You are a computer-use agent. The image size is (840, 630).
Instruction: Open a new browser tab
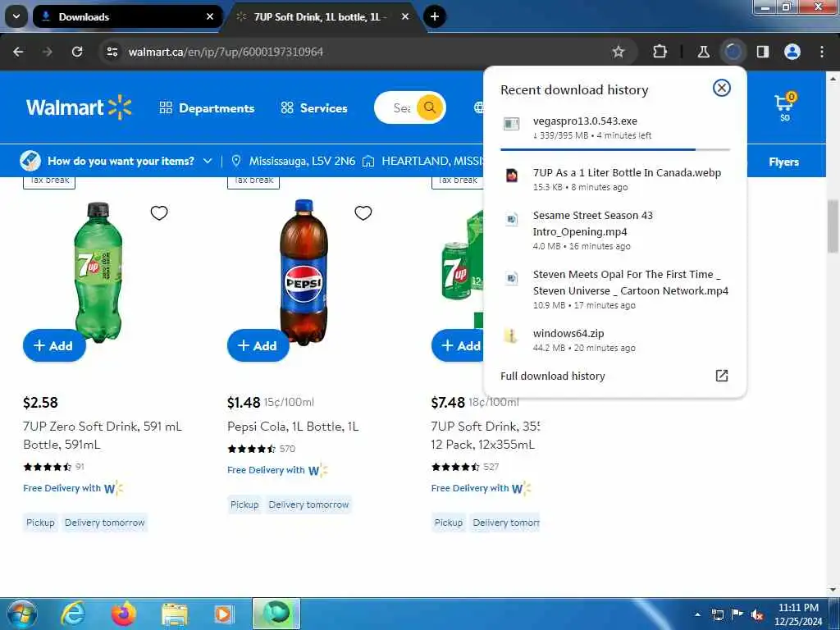(x=435, y=16)
